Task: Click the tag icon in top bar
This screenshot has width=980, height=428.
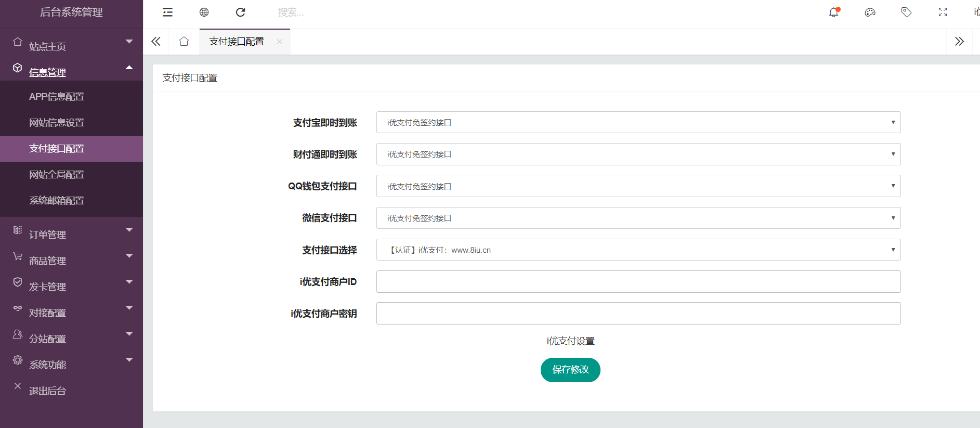Action: (906, 12)
